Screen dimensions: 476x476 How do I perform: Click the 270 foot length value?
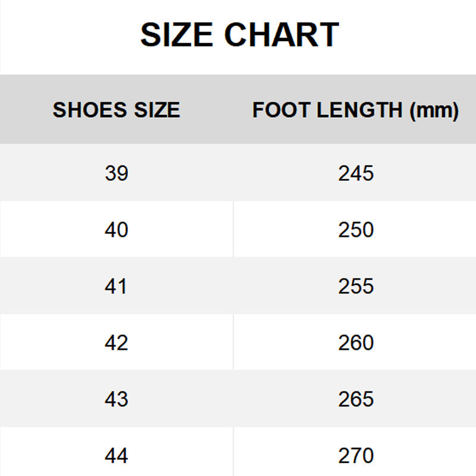coord(356,456)
